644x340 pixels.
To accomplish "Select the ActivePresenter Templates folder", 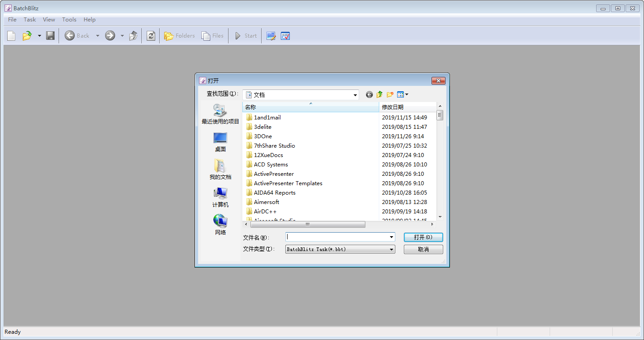I will coord(288,183).
